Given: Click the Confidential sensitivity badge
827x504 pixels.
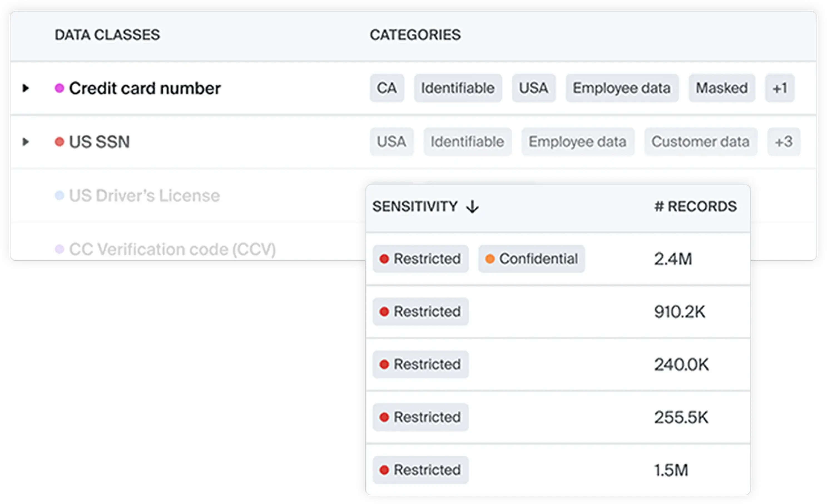Looking at the screenshot, I should [531, 259].
